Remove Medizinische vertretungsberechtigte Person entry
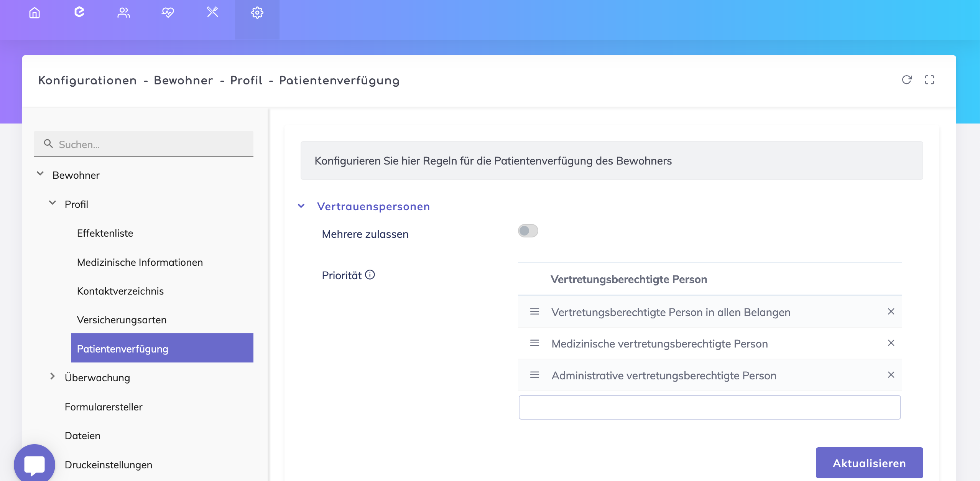Screen dimensions: 980x481 (x=891, y=343)
